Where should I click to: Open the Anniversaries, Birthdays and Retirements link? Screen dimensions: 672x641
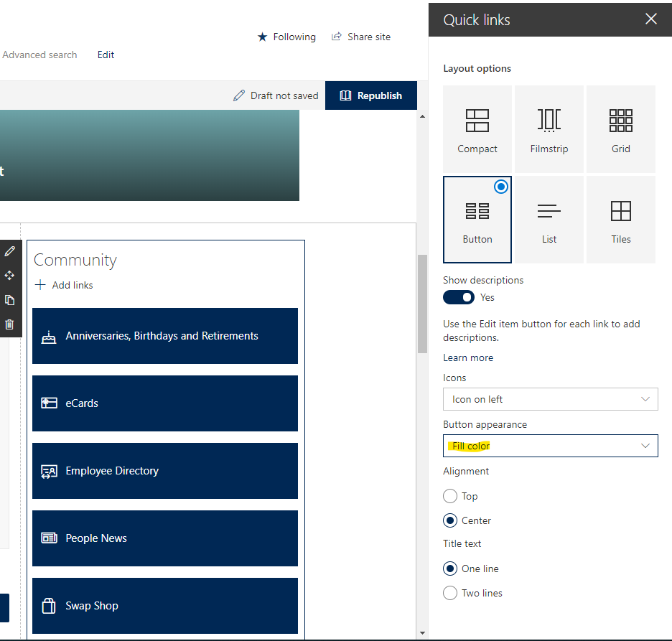coord(165,336)
